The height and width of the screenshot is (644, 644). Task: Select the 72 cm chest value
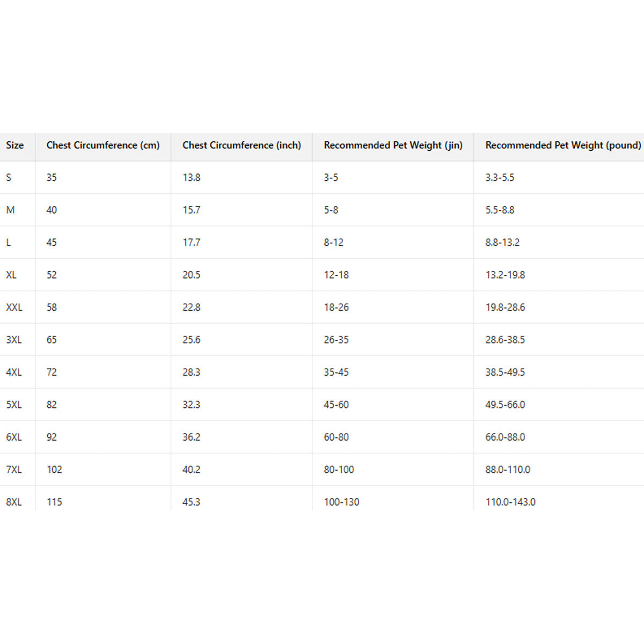click(x=52, y=372)
